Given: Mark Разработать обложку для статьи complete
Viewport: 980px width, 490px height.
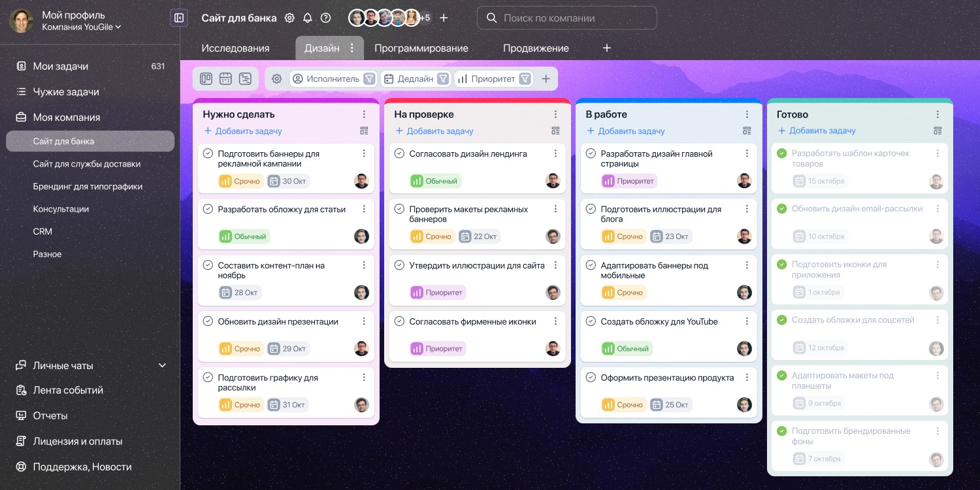Looking at the screenshot, I should pos(208,209).
